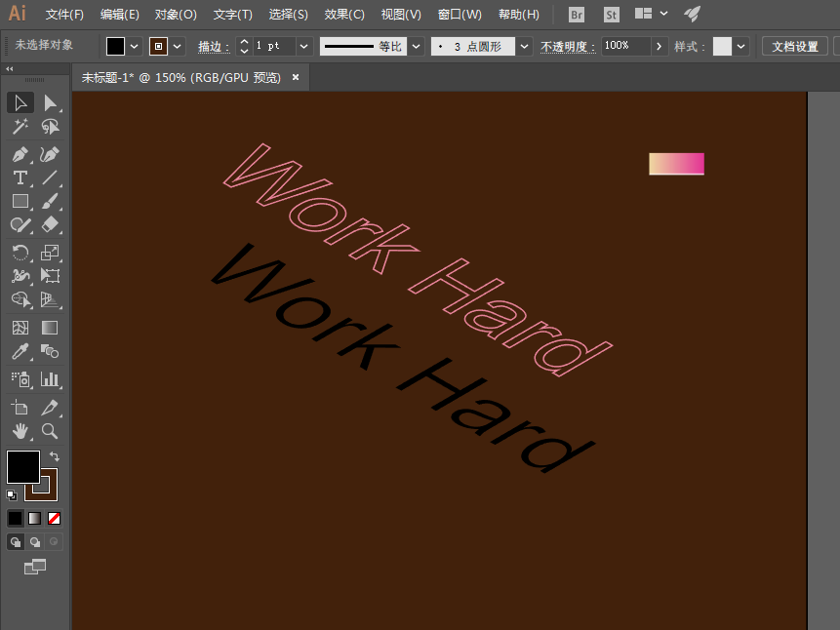This screenshot has width=840, height=630.
Task: Choose the Magic Wand tool
Action: click(20, 127)
